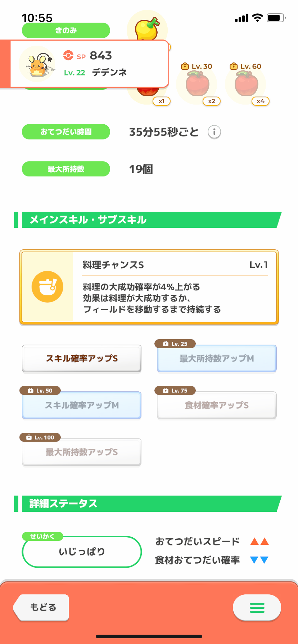Tap the red up arrows for おてつだいスピード
Image resolution: width=298 pixels, height=644 pixels.
pyautogui.click(x=259, y=541)
